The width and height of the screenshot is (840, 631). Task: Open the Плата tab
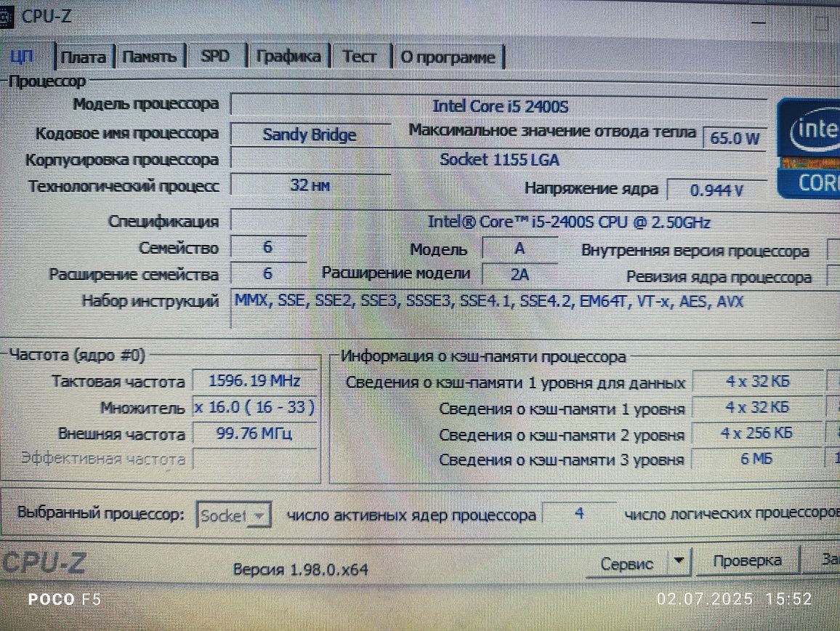[83, 57]
